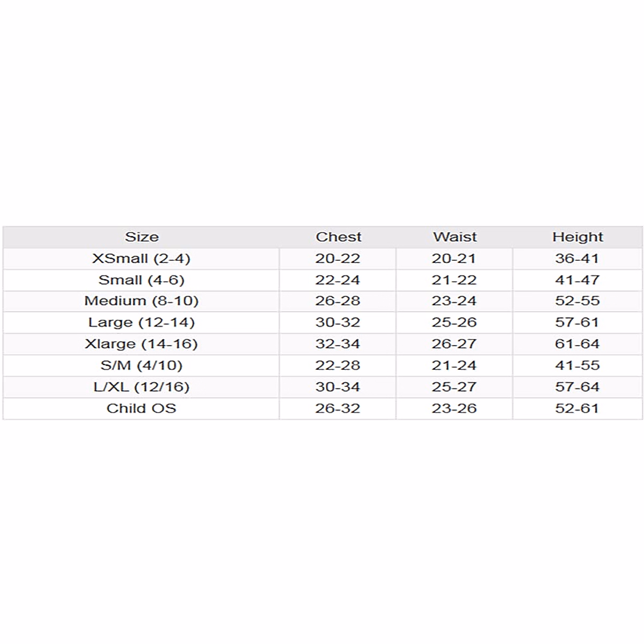The image size is (644, 644).
Task: Click the Size column header
Action: click(142, 237)
